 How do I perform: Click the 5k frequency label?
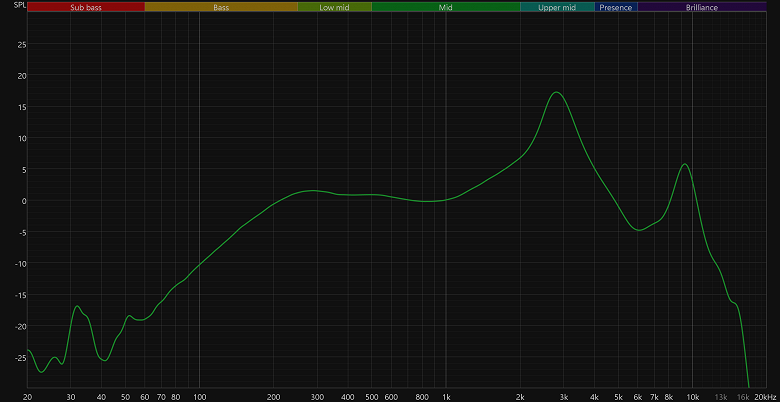(618, 397)
